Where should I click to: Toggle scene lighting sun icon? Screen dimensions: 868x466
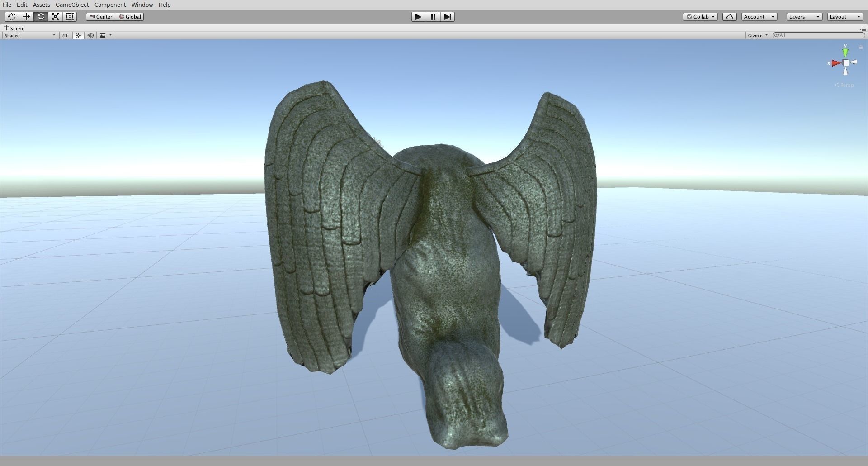click(x=78, y=35)
